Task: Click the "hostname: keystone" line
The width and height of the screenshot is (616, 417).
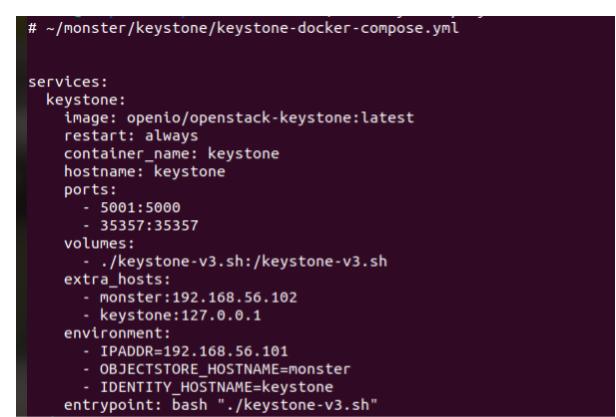Action: pyautogui.click(x=139, y=170)
